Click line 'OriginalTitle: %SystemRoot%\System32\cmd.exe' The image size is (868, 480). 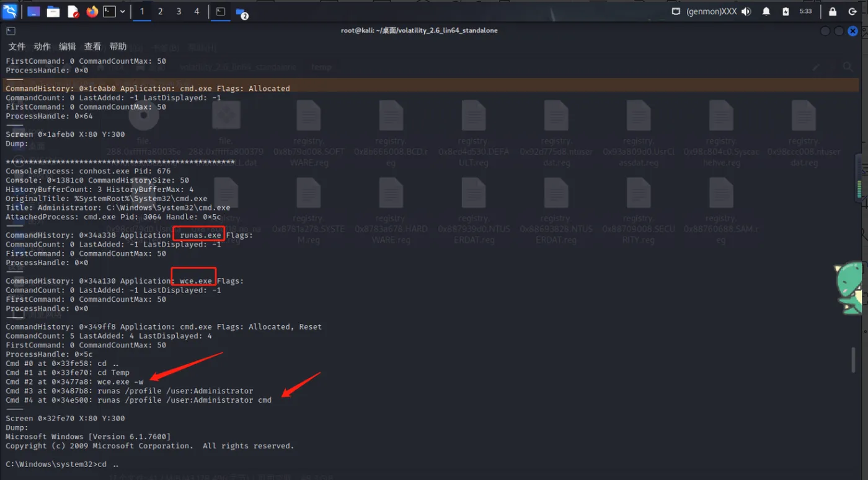107,199
